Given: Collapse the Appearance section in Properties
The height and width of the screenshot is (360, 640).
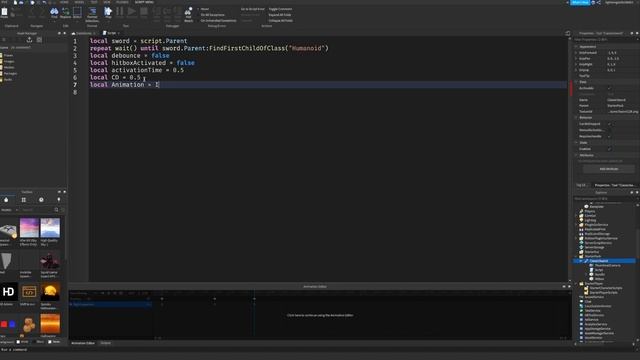Looking at the screenshot, I should tap(576, 47).
